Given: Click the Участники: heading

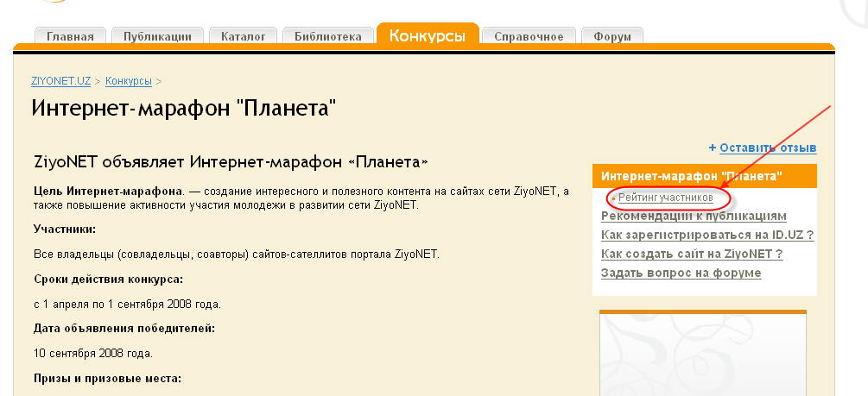Looking at the screenshot, I should tap(65, 229).
